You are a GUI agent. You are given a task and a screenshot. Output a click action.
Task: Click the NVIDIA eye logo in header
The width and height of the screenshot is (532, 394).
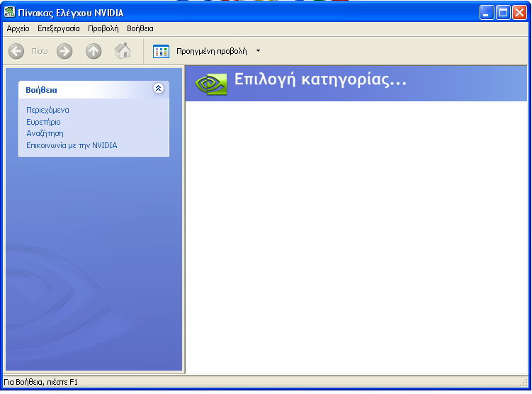[x=211, y=84]
